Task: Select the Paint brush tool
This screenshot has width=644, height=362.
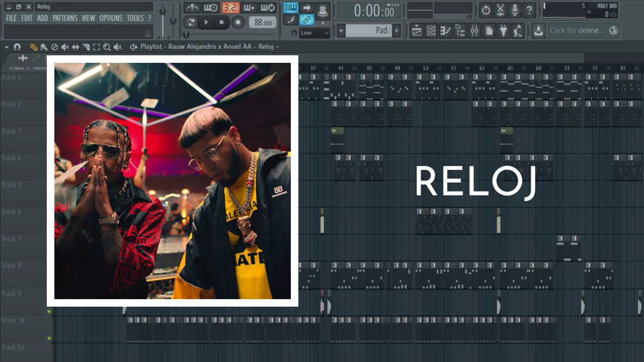Action: tap(44, 47)
